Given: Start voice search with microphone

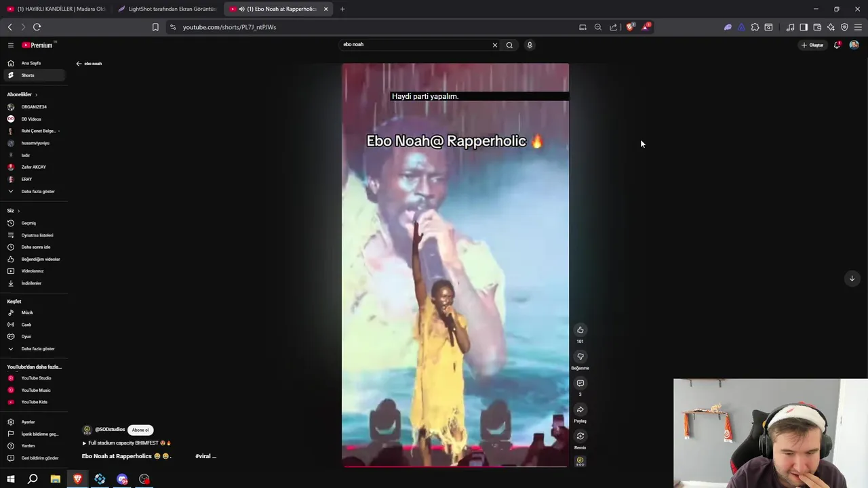Looking at the screenshot, I should pos(530,45).
